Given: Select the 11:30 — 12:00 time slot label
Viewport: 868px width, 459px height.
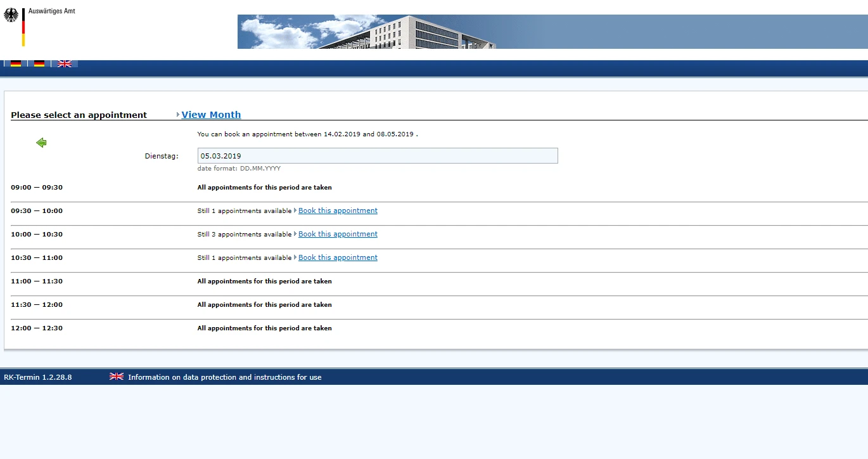Looking at the screenshot, I should coord(37,305).
